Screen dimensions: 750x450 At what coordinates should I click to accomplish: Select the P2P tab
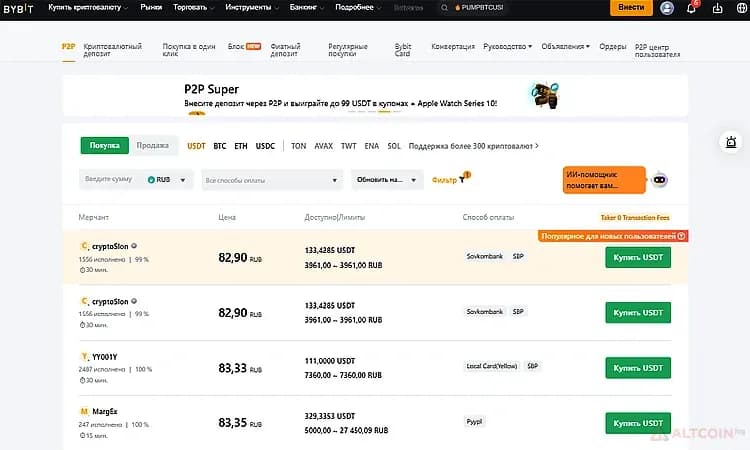pyautogui.click(x=68, y=47)
